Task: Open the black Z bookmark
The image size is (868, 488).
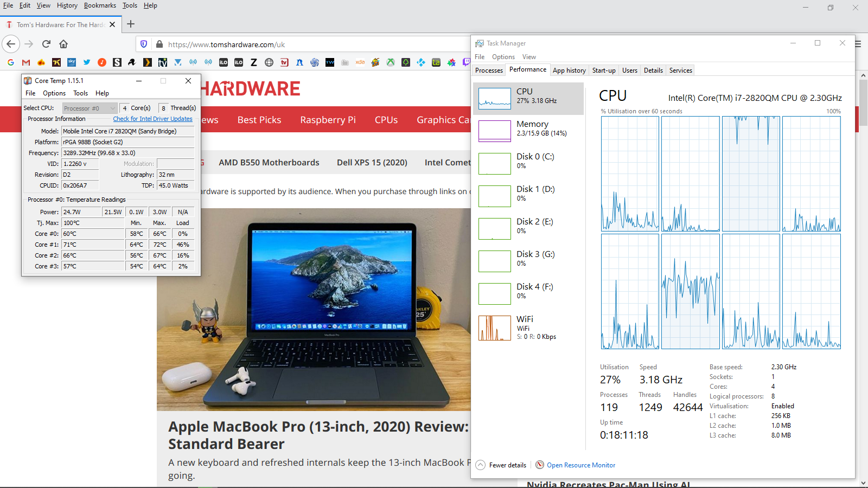Action: [x=254, y=62]
